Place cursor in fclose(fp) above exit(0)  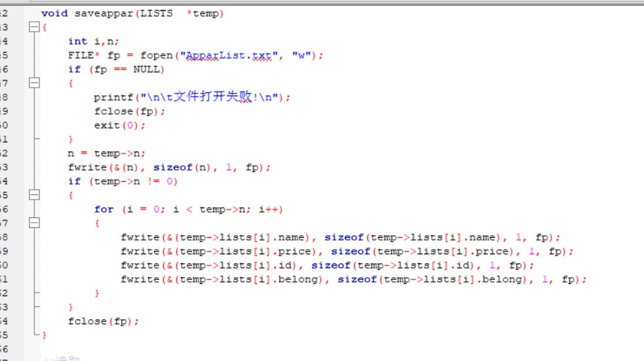[x=129, y=111]
